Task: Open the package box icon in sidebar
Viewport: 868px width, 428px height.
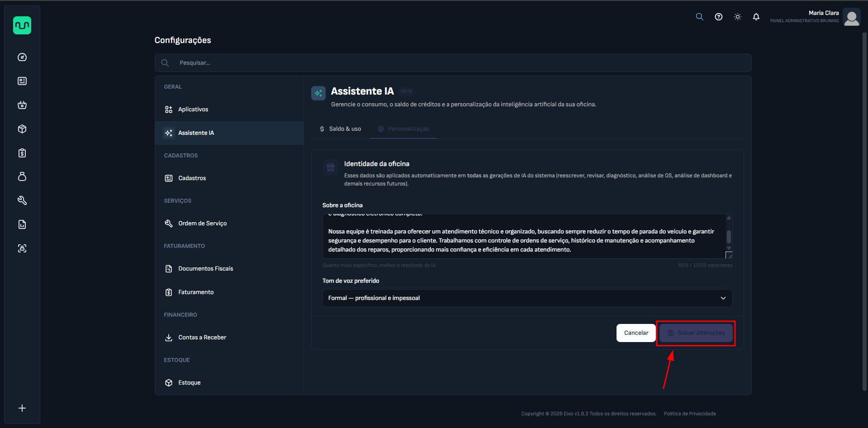Action: pyautogui.click(x=22, y=129)
